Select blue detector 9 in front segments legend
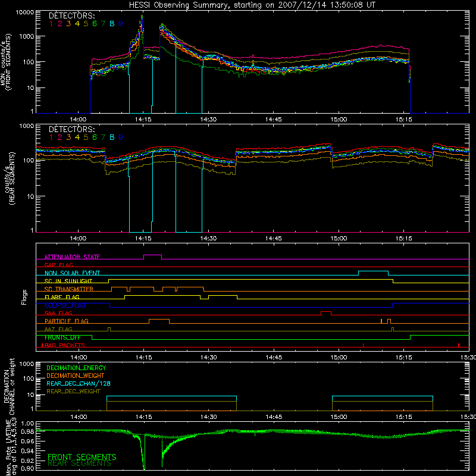 click(121, 24)
